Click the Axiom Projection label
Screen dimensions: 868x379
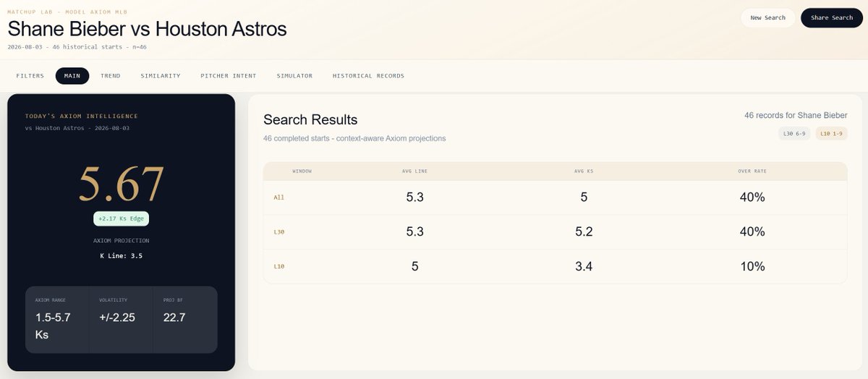[121, 241]
